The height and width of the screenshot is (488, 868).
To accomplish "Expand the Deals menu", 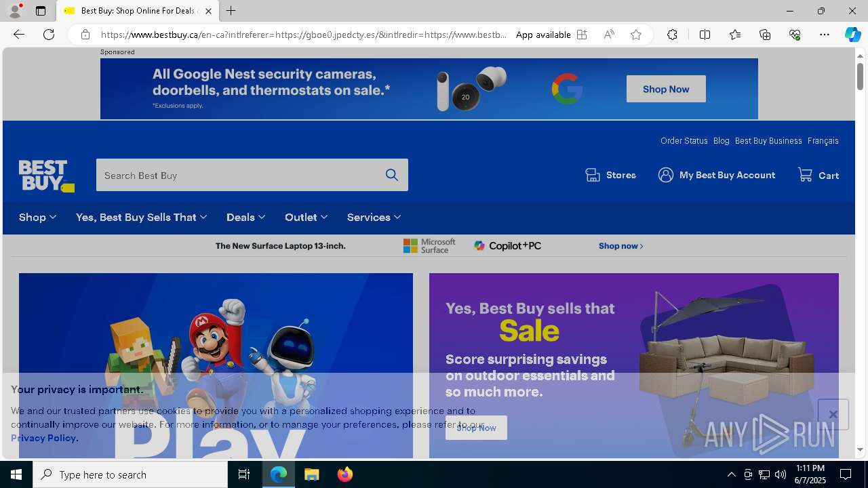I will (x=245, y=217).
